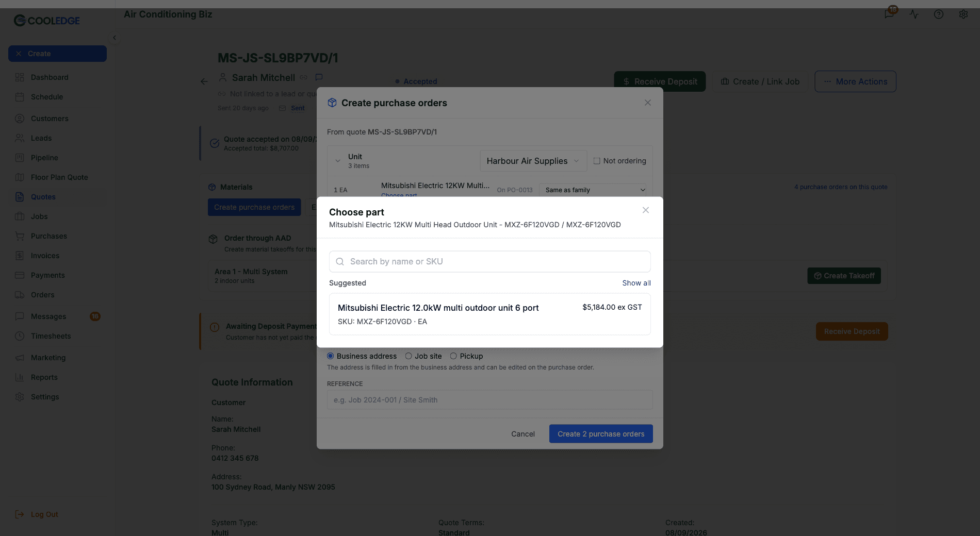Click the link icon beside Sarah Mitchell
The width and height of the screenshot is (980, 536).
click(x=304, y=77)
